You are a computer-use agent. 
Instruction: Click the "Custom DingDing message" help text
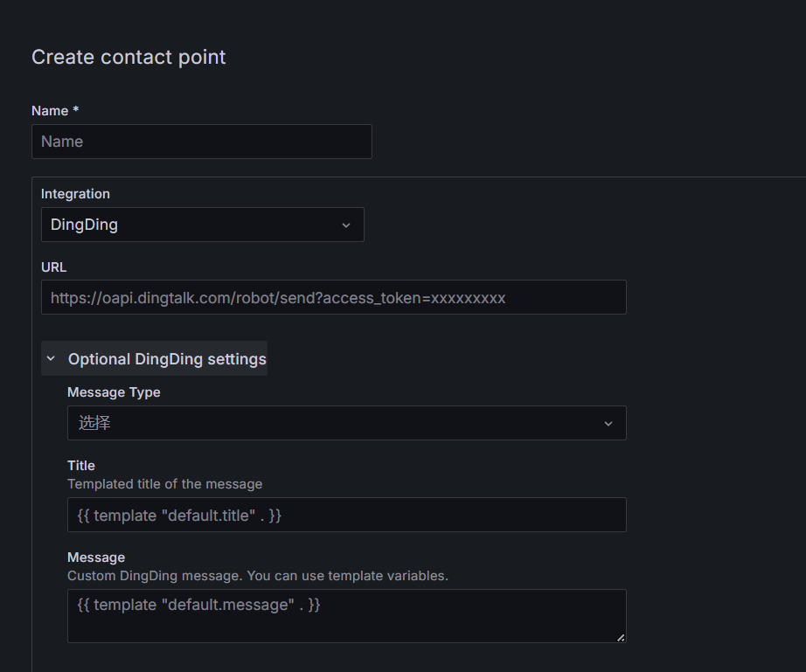(x=257, y=576)
